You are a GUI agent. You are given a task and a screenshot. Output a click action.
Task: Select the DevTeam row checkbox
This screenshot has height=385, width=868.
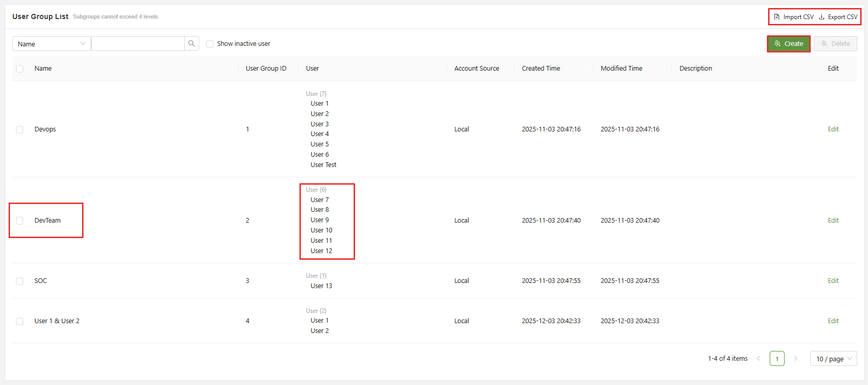[x=20, y=221]
